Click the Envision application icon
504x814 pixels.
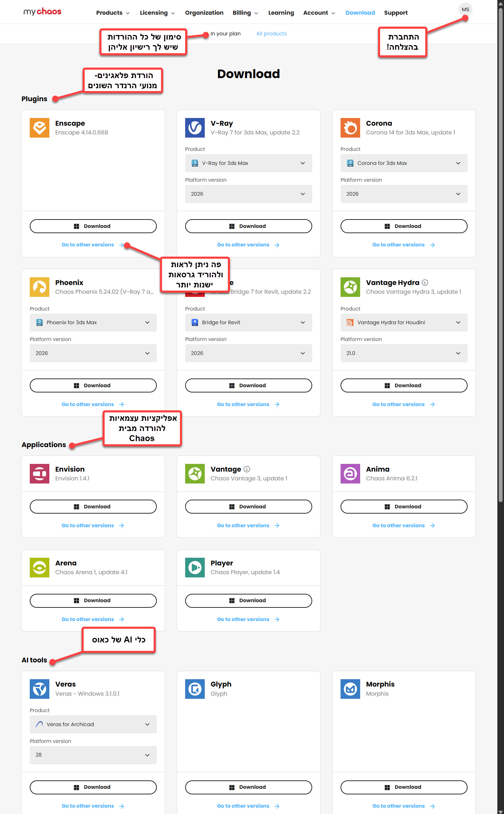coord(40,474)
